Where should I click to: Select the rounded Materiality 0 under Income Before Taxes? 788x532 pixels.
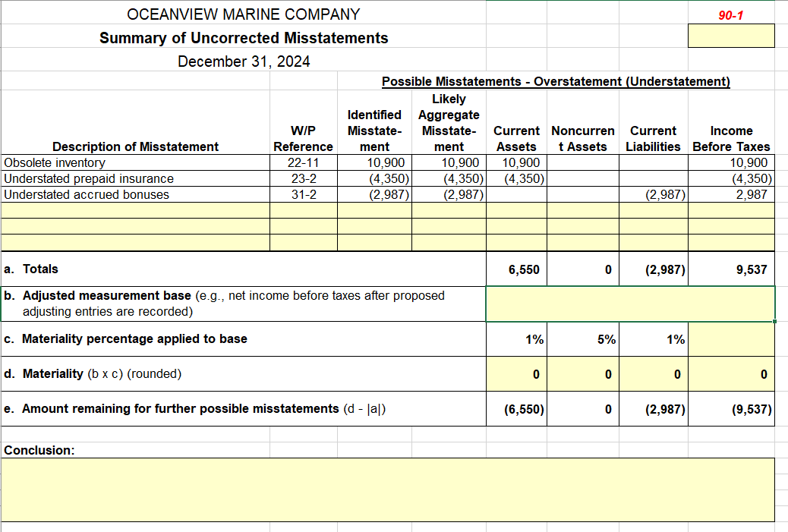pyautogui.click(x=730, y=373)
